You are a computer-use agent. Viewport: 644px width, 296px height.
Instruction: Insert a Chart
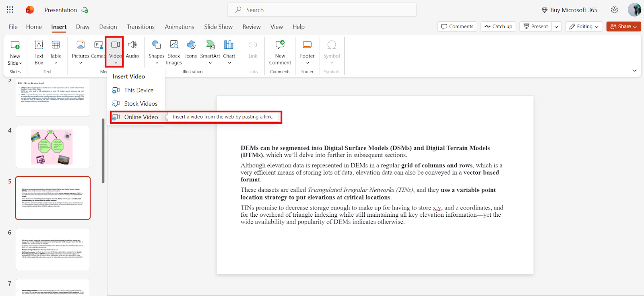(229, 53)
